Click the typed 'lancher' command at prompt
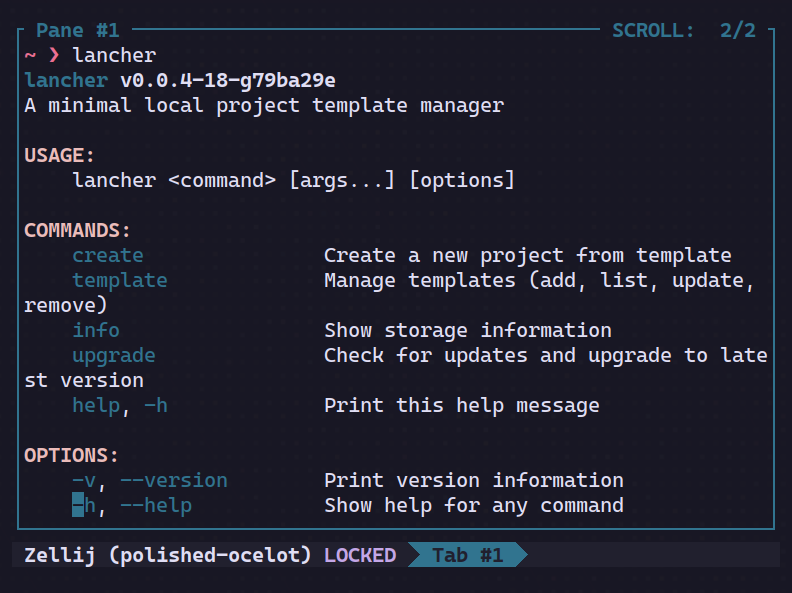This screenshot has width=792, height=593. coord(113,55)
